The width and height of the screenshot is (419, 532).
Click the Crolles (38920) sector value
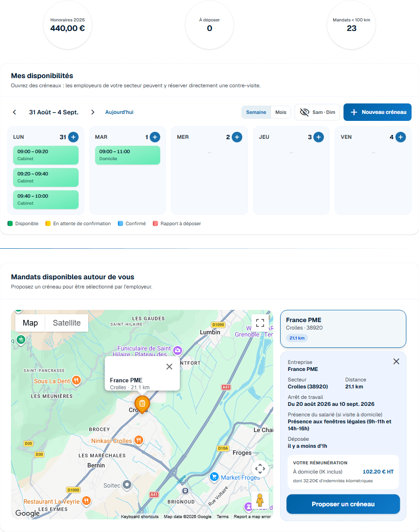(308, 387)
